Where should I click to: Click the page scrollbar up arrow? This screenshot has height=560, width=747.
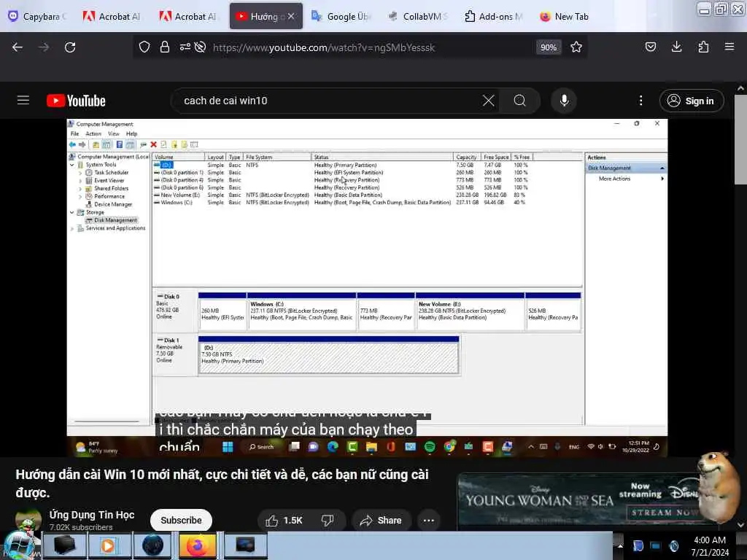click(740, 88)
